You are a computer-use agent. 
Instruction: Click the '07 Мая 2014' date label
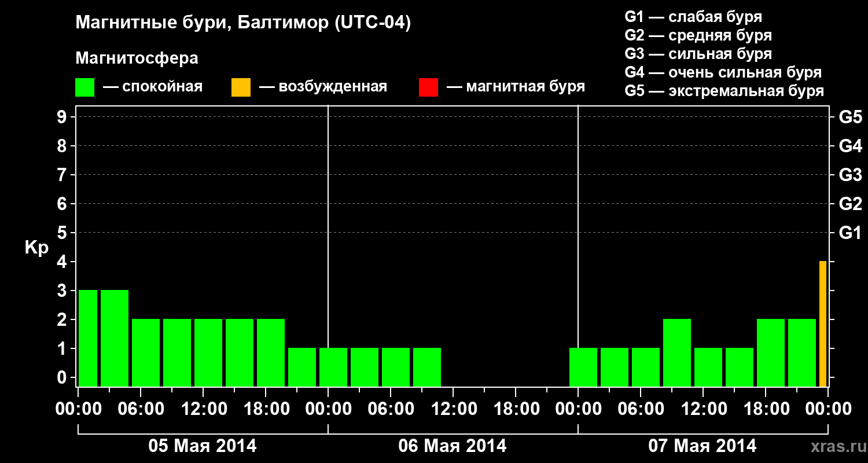coord(703,446)
